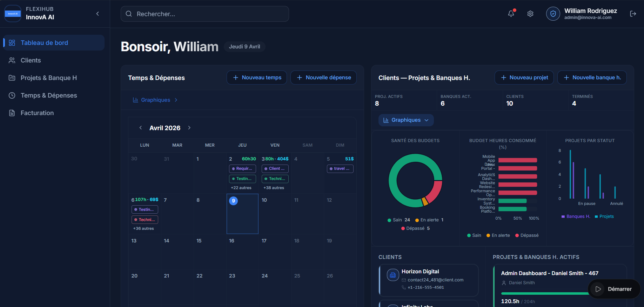The height and width of the screenshot is (307, 644).
Task: Click the shield avatar icon by William Rodriguez
Action: pos(553,14)
